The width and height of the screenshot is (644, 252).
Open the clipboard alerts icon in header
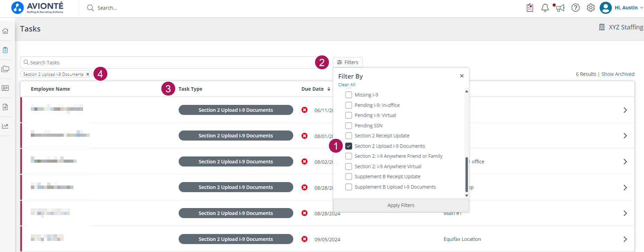(x=530, y=8)
